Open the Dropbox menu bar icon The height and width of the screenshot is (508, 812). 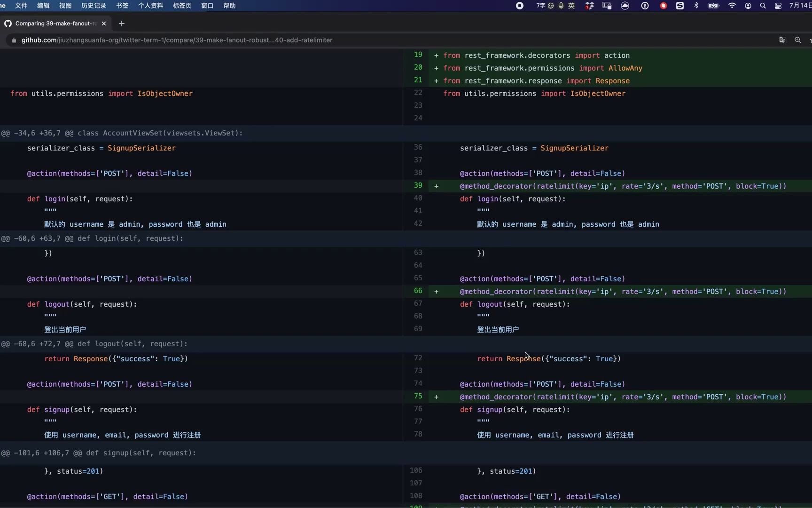[x=589, y=6]
